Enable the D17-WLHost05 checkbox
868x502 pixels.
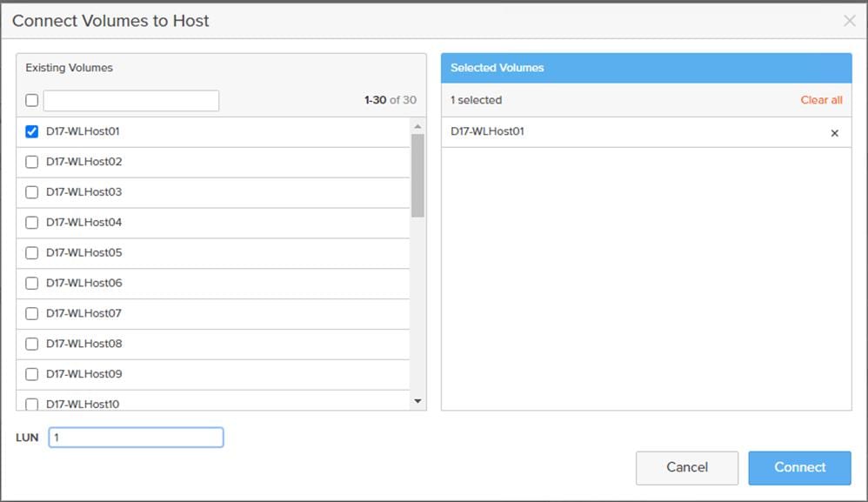pos(32,253)
